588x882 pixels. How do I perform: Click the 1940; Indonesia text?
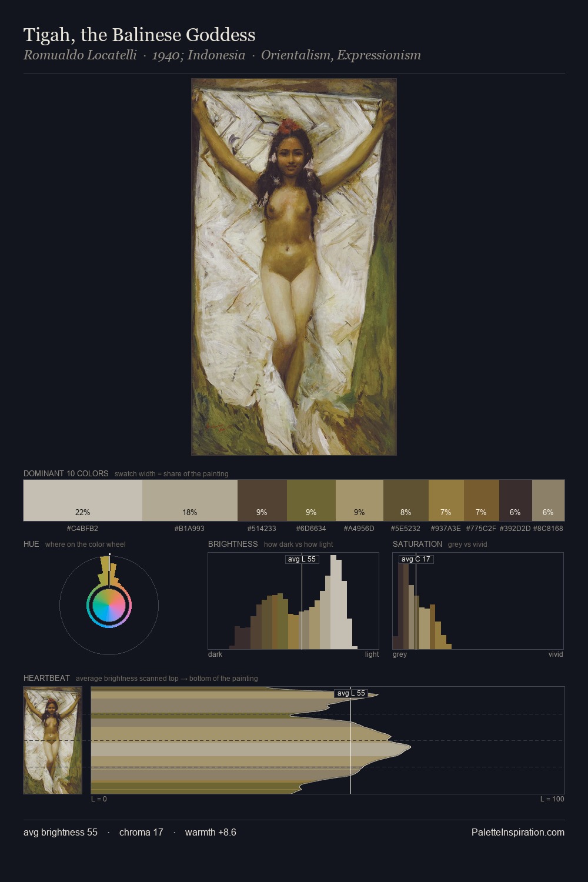point(199,55)
